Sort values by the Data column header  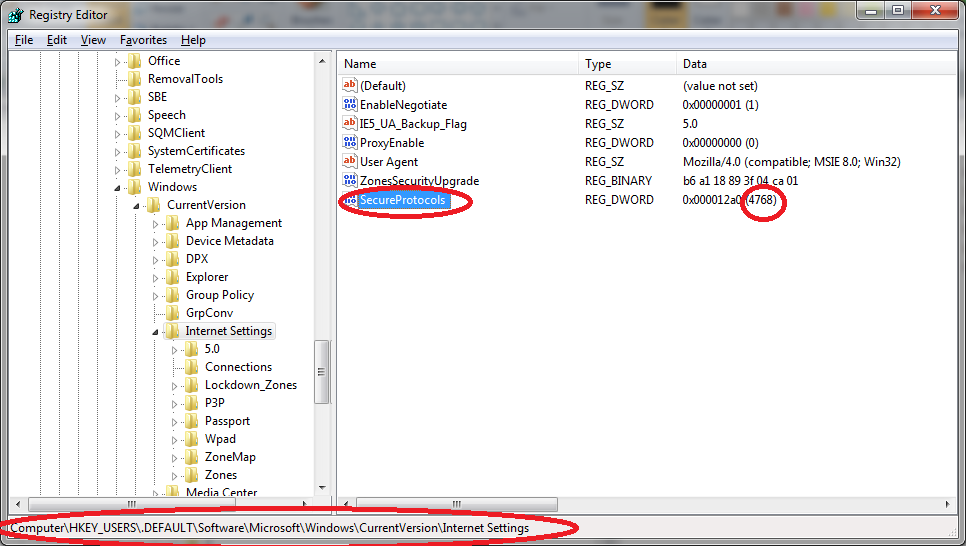[x=817, y=63]
